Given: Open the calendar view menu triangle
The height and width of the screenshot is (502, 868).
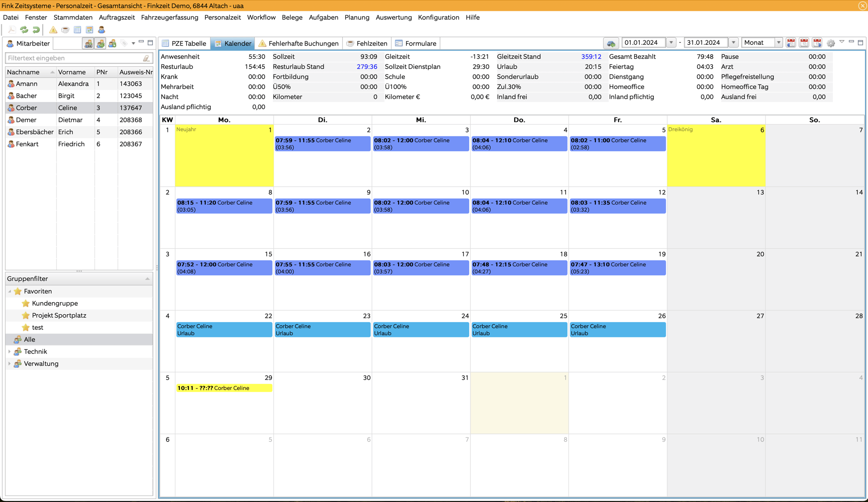Looking at the screenshot, I should click(842, 42).
